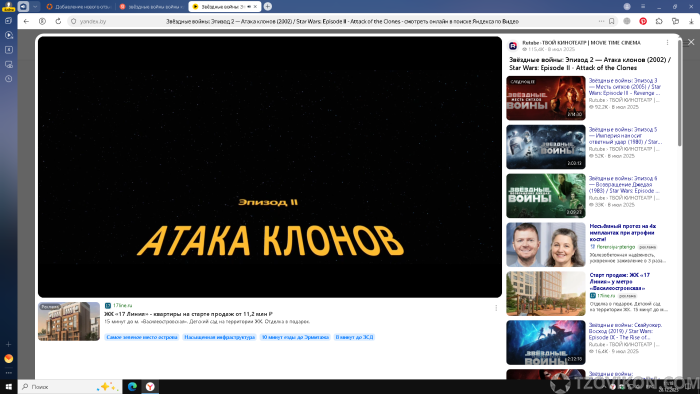Click the sidebar plus icon to add a service
Viewport: 700px width, 394px height.
tap(8, 344)
